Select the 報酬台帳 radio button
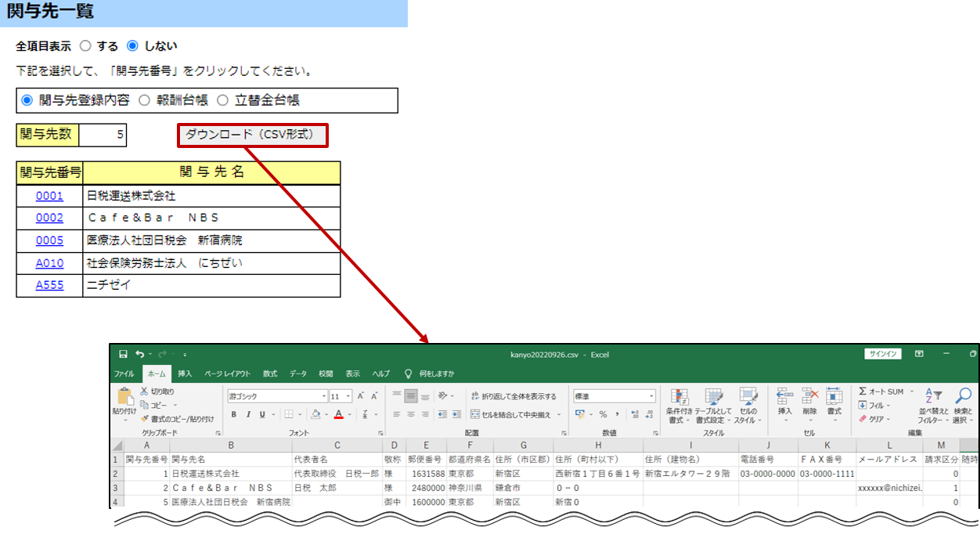The image size is (980, 545). click(144, 100)
